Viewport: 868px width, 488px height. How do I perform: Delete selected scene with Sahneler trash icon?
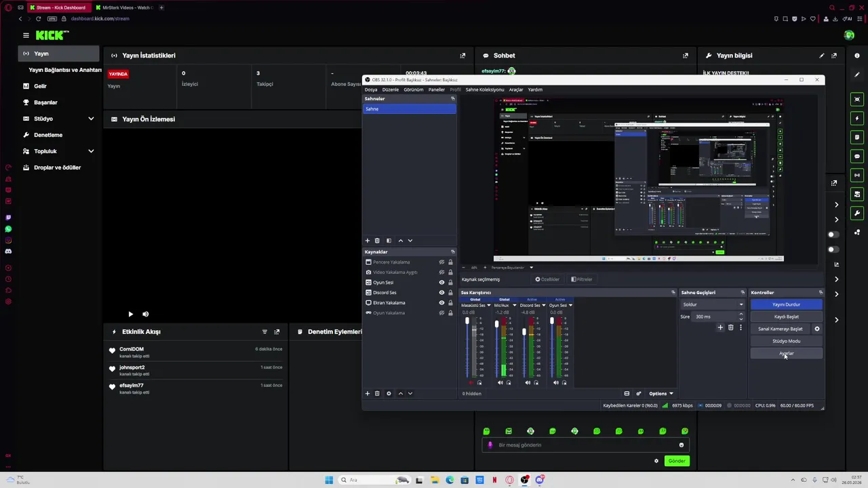pos(377,241)
